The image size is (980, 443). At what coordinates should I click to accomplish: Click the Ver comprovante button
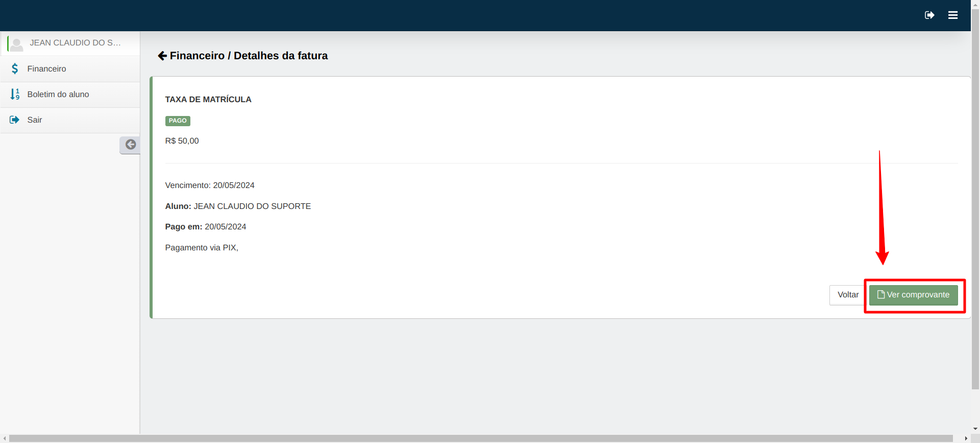click(x=913, y=295)
